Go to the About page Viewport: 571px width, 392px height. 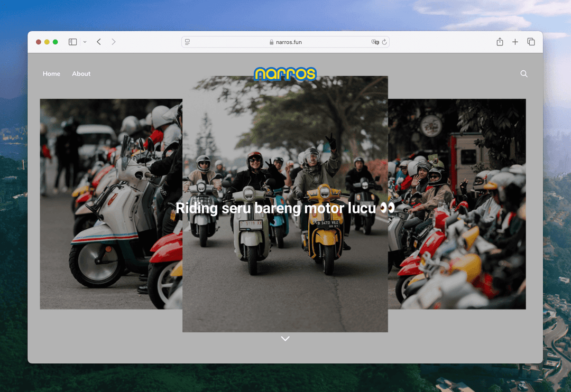click(81, 74)
